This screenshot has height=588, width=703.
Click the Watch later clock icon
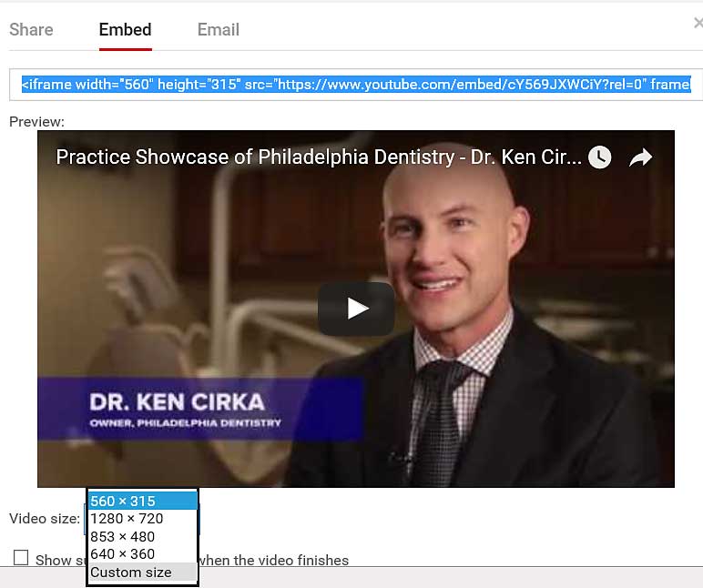pos(599,157)
